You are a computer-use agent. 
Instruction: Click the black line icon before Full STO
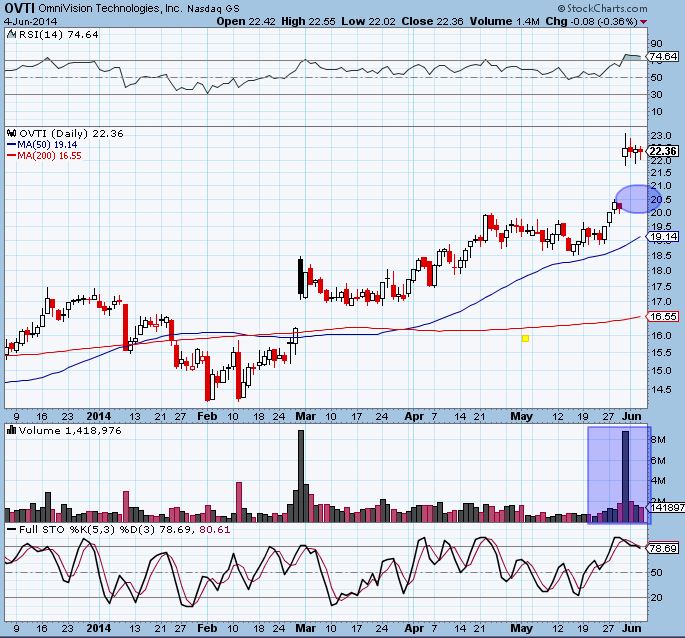coord(12,529)
